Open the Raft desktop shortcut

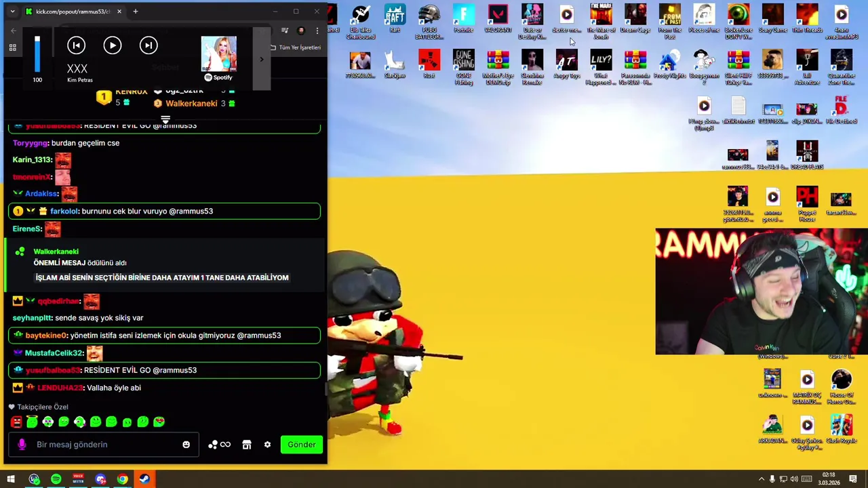pyautogui.click(x=395, y=19)
